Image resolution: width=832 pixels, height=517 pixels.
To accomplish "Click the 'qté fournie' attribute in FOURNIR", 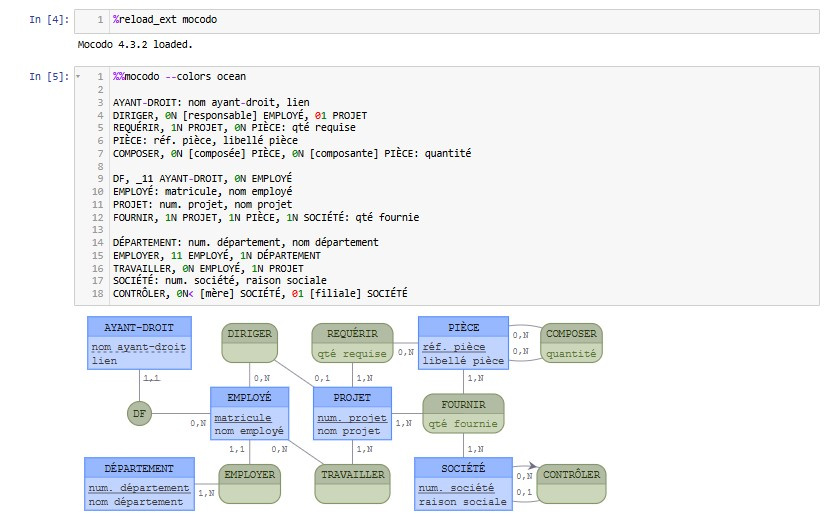I will [463, 424].
